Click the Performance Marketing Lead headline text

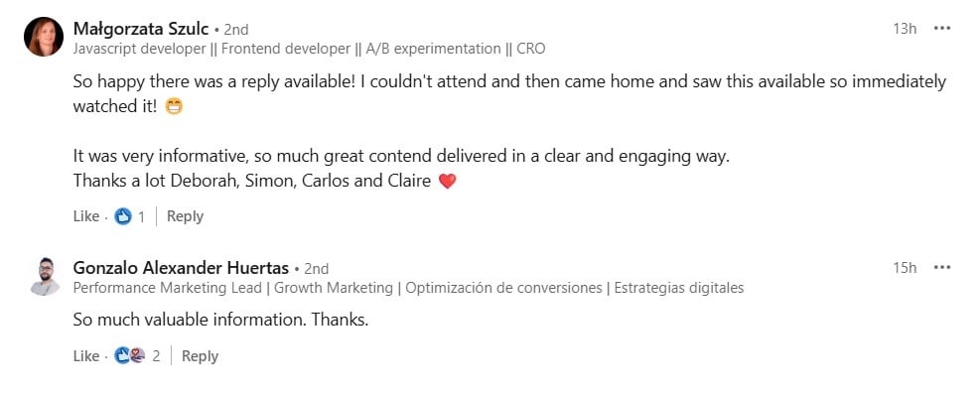tap(409, 288)
